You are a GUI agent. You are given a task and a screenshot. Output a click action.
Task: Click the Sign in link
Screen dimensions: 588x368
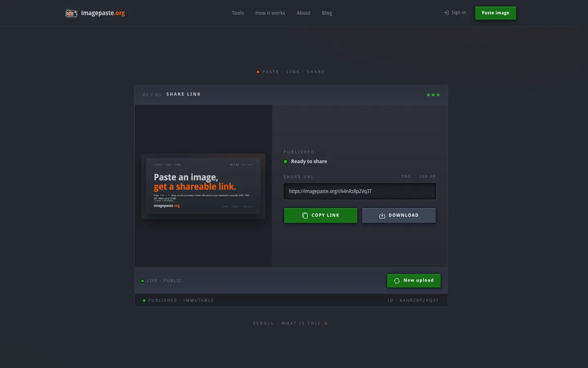pos(454,13)
